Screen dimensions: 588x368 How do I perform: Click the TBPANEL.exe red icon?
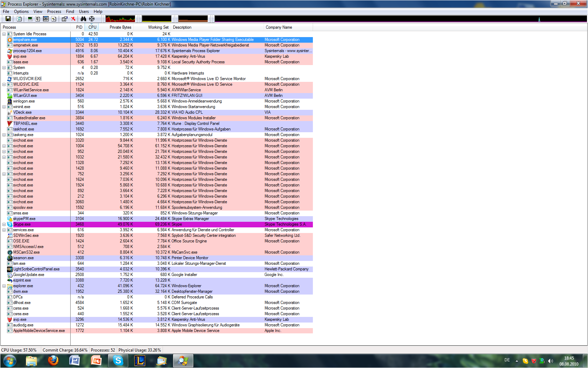pyautogui.click(x=10, y=124)
